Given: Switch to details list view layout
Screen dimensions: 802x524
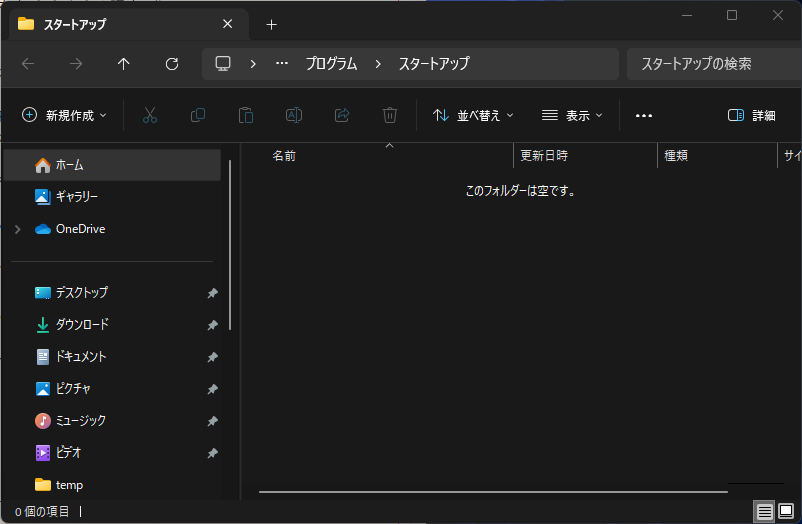Looking at the screenshot, I should (765, 511).
